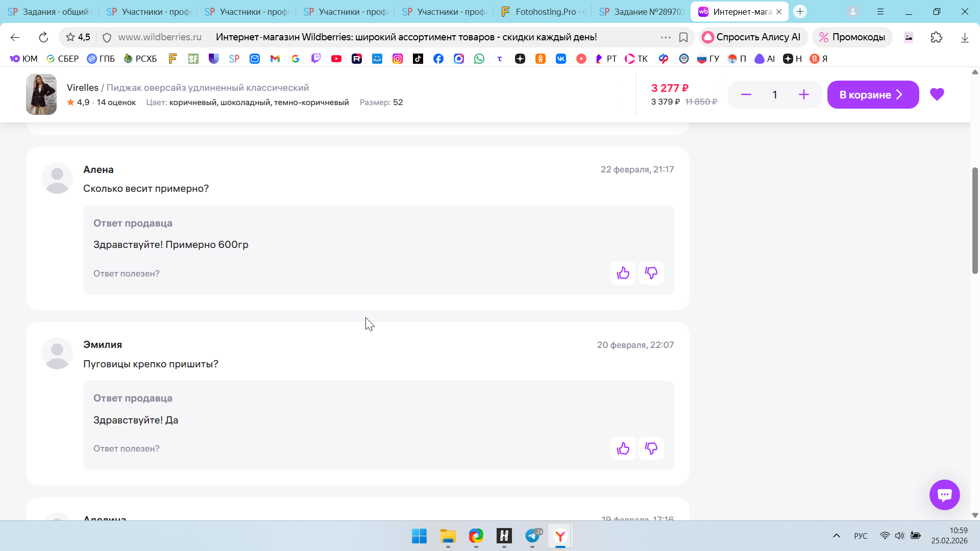Screen dimensions: 980x551
Task: Increase quantity with plus button
Action: point(803,94)
